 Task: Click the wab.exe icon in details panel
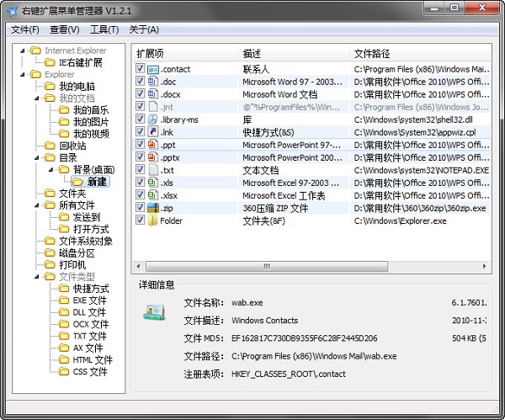(157, 314)
